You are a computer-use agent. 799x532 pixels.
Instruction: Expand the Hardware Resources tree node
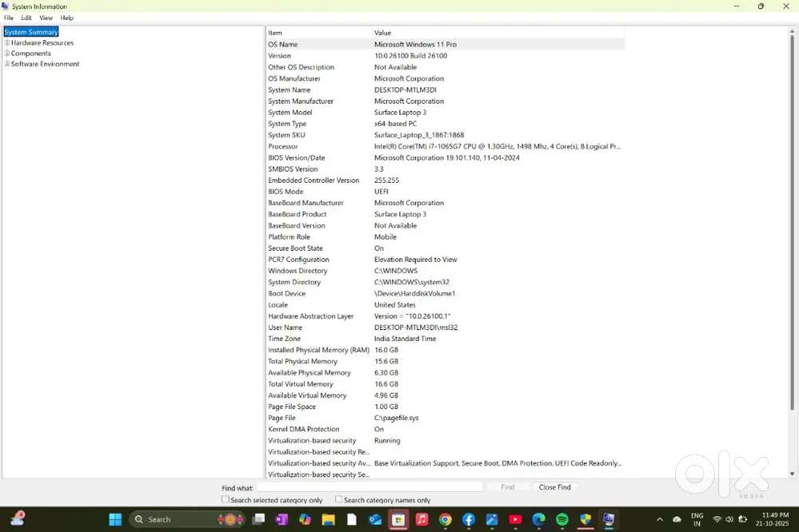(x=7, y=43)
